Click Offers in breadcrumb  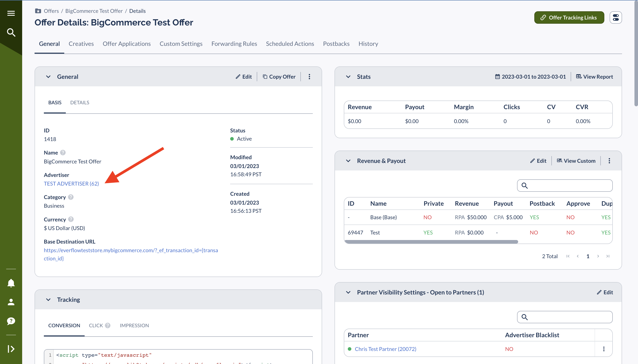[51, 11]
